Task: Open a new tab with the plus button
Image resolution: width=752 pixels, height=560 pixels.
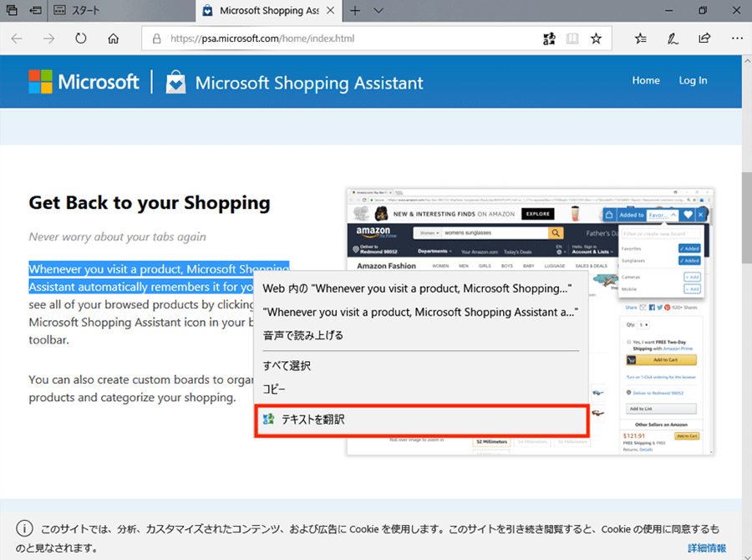Action: coord(355,11)
